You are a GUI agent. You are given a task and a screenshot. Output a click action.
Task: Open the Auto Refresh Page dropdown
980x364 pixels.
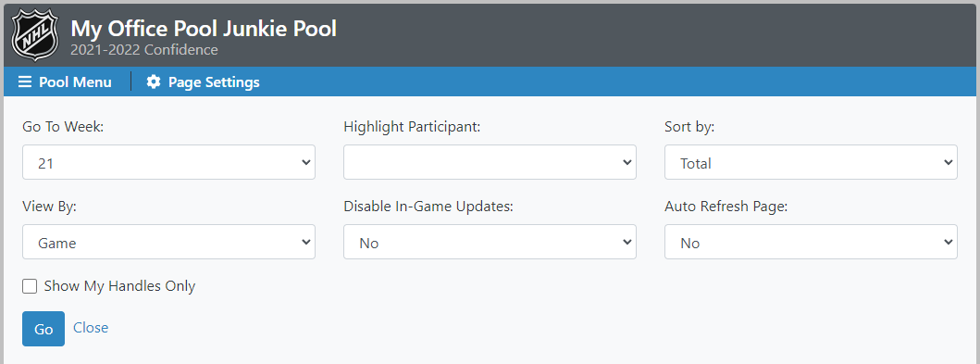[x=811, y=242]
